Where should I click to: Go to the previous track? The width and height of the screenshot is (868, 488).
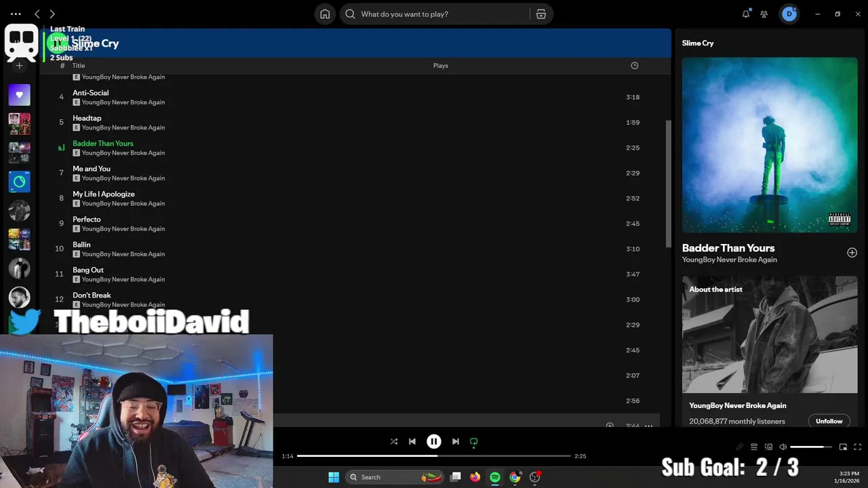point(412,441)
